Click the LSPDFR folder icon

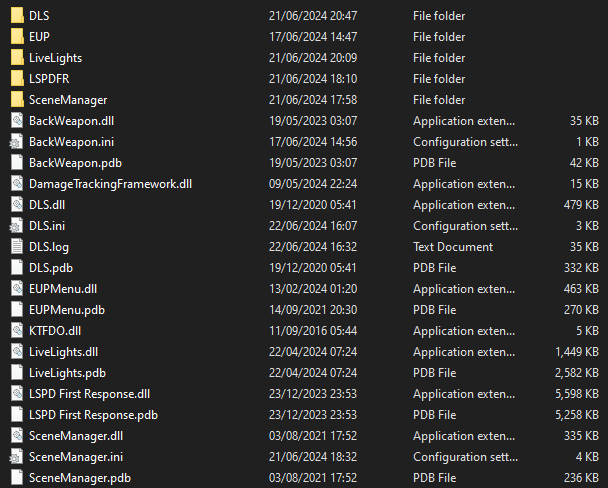tap(16, 79)
